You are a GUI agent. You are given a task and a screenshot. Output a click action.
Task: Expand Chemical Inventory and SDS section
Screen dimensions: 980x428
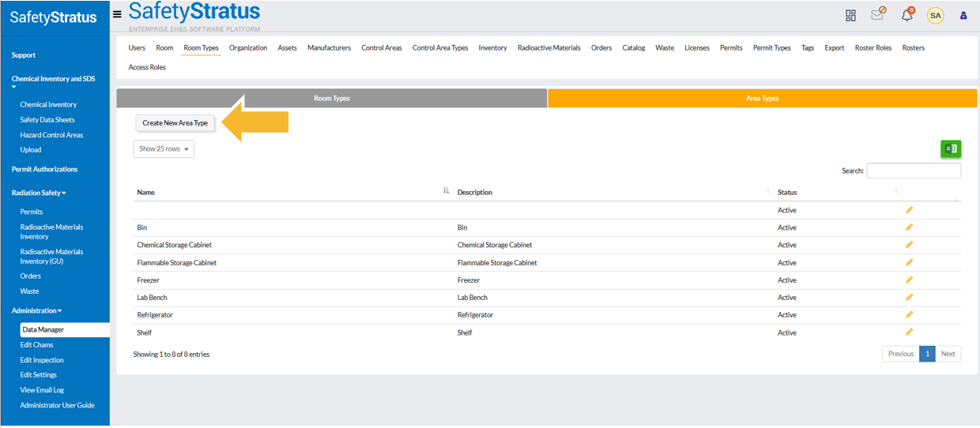tap(53, 81)
